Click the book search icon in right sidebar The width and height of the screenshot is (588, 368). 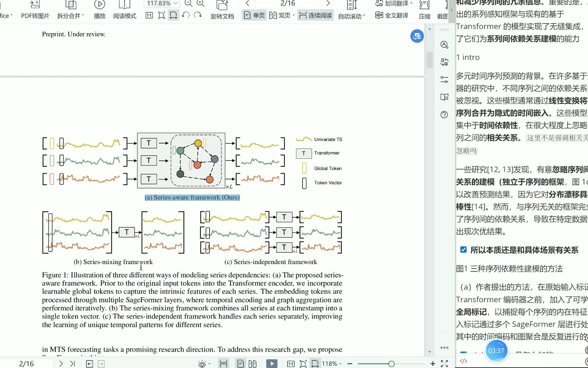tap(444, 97)
